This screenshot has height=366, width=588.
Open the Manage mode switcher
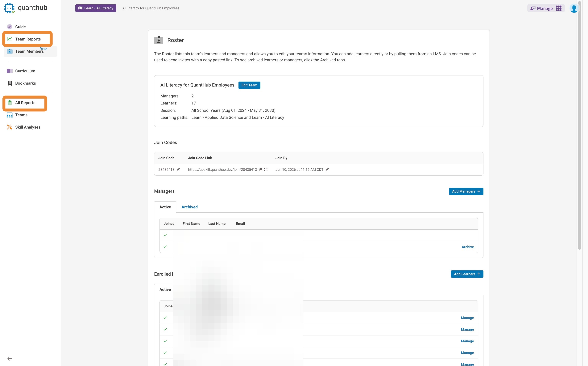coord(542,8)
